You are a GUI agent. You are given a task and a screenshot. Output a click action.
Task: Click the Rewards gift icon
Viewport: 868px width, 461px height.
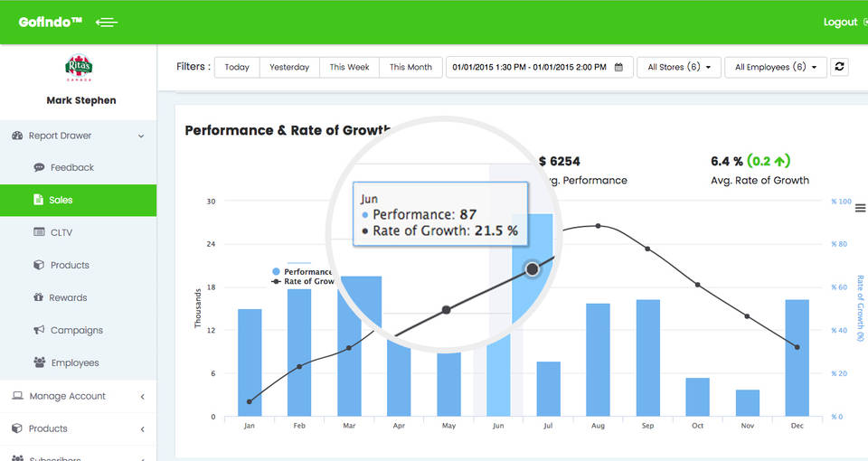pyautogui.click(x=39, y=297)
